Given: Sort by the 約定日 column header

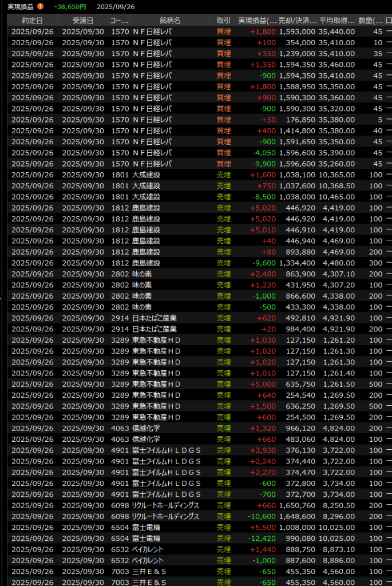Looking at the screenshot, I should tap(32, 21).
